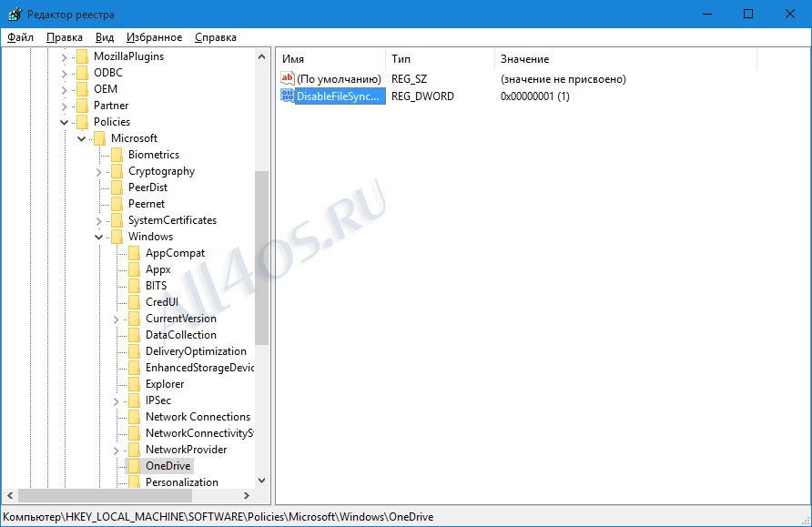Click the CurrentVersion folder icon
Viewport: 812px width, 527px height.
pos(134,319)
